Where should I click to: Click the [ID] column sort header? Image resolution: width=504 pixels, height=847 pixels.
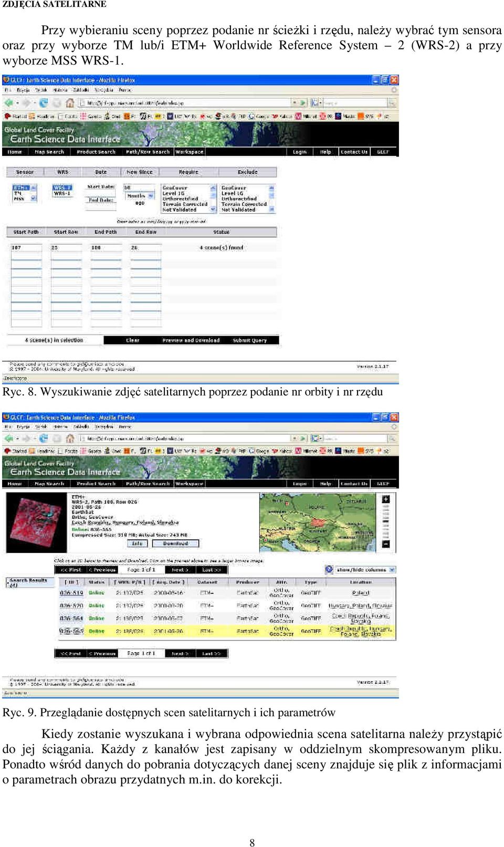pyautogui.click(x=71, y=582)
